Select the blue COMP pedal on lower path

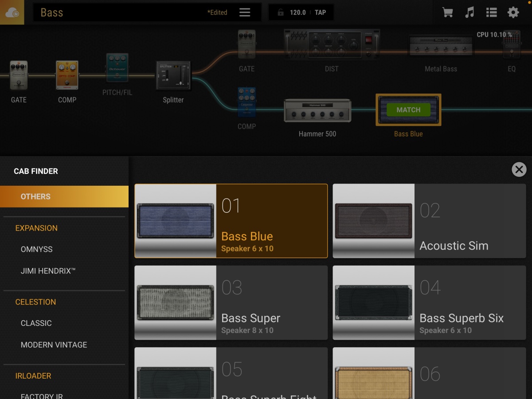coord(246,102)
